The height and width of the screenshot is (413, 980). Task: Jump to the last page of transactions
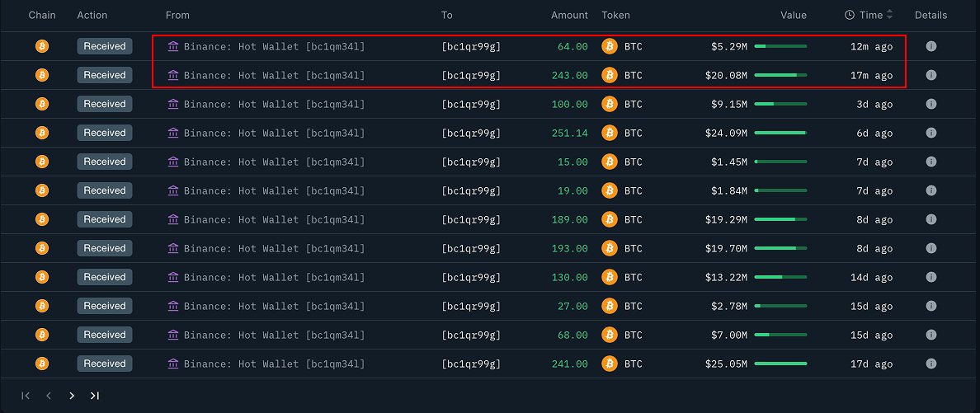pyautogui.click(x=95, y=396)
